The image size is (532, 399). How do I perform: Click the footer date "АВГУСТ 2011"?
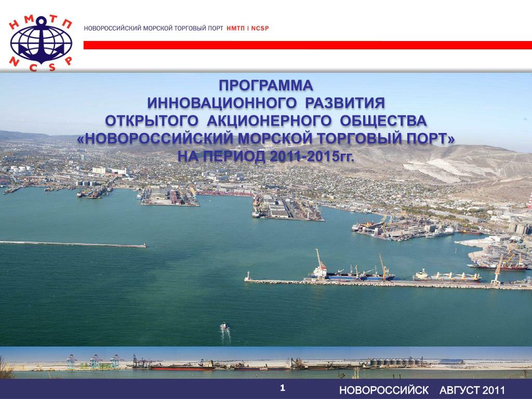[x=472, y=390]
